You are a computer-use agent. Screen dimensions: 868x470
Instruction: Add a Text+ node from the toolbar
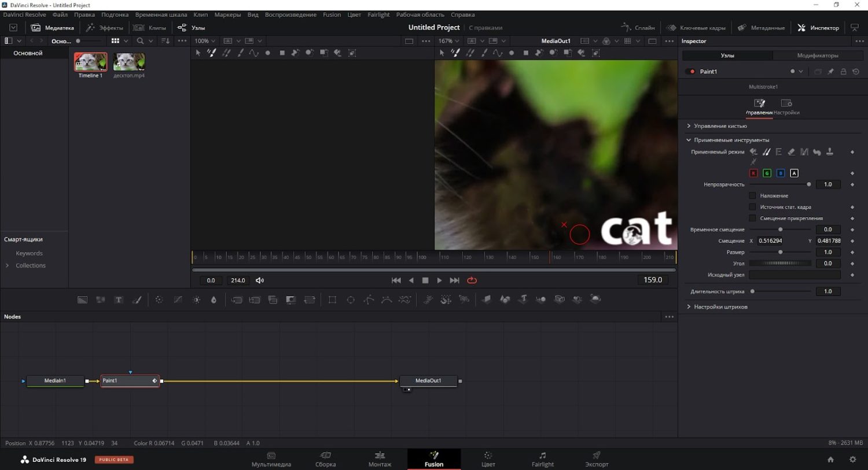pos(119,299)
